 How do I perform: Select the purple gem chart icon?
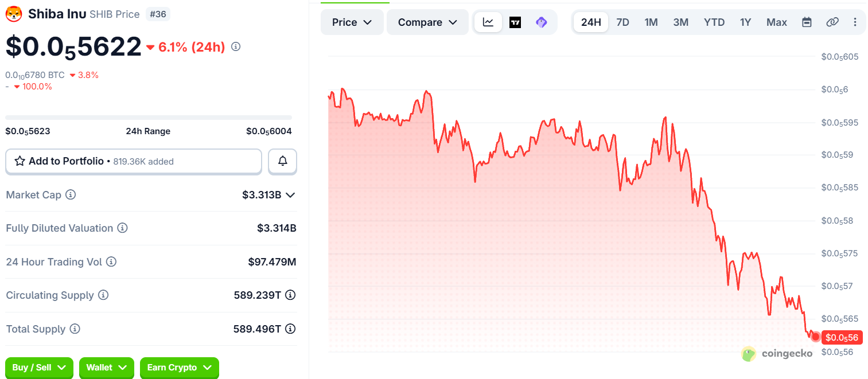541,22
